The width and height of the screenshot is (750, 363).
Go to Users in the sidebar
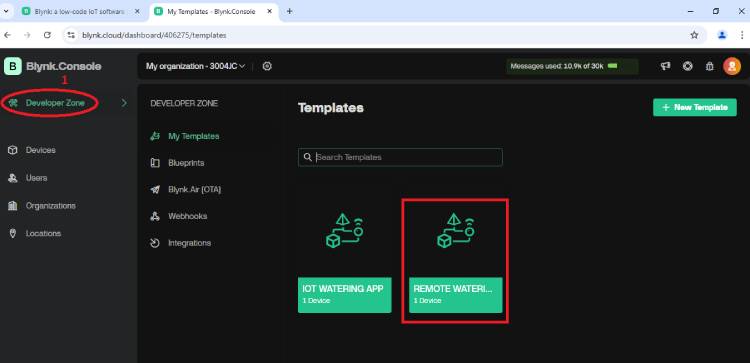[36, 178]
